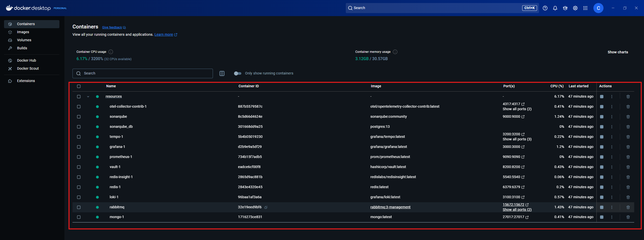Sort by CPU (%) column header
This screenshot has height=240, width=644.
(557, 86)
